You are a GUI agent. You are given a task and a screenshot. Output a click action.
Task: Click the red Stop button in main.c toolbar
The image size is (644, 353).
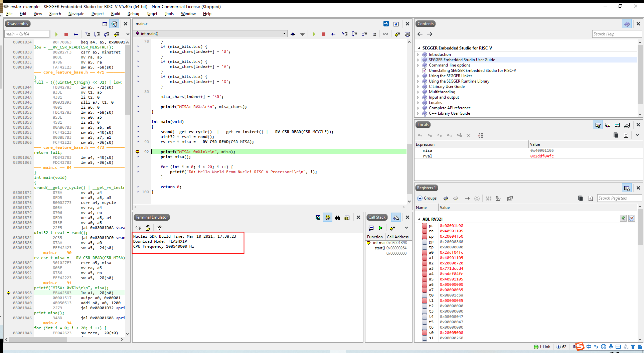point(323,34)
